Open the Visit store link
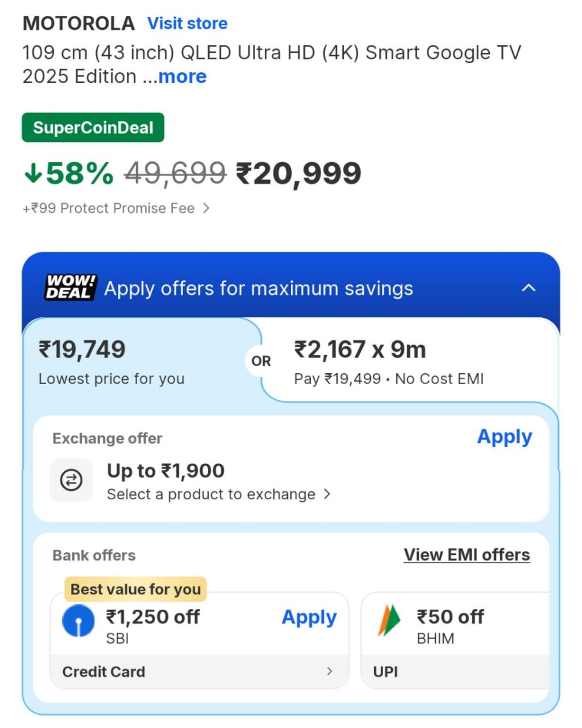The width and height of the screenshot is (582, 728). point(187,24)
